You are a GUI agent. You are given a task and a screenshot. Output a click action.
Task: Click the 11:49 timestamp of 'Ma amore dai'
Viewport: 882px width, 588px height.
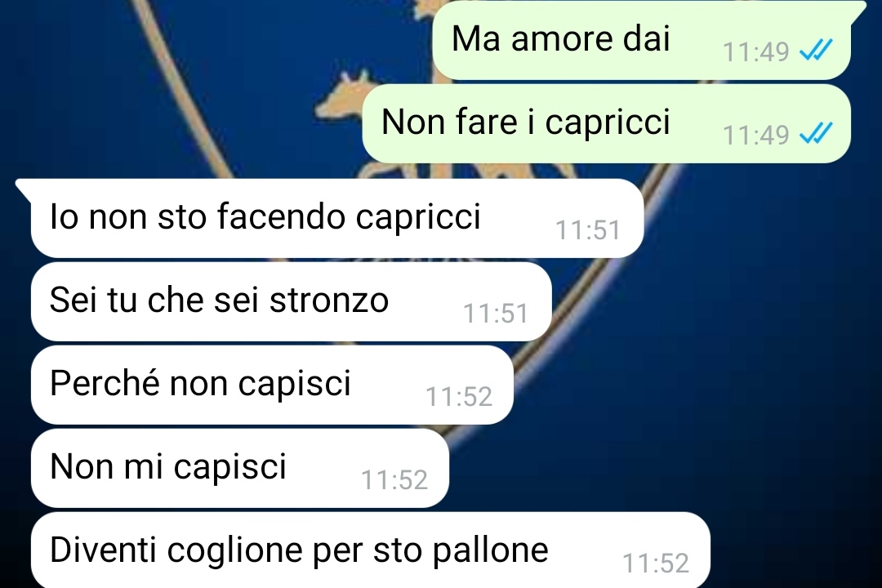[756, 52]
